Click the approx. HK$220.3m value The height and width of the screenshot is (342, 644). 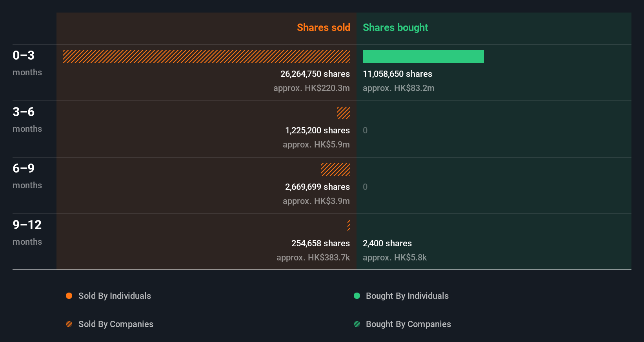pos(311,88)
